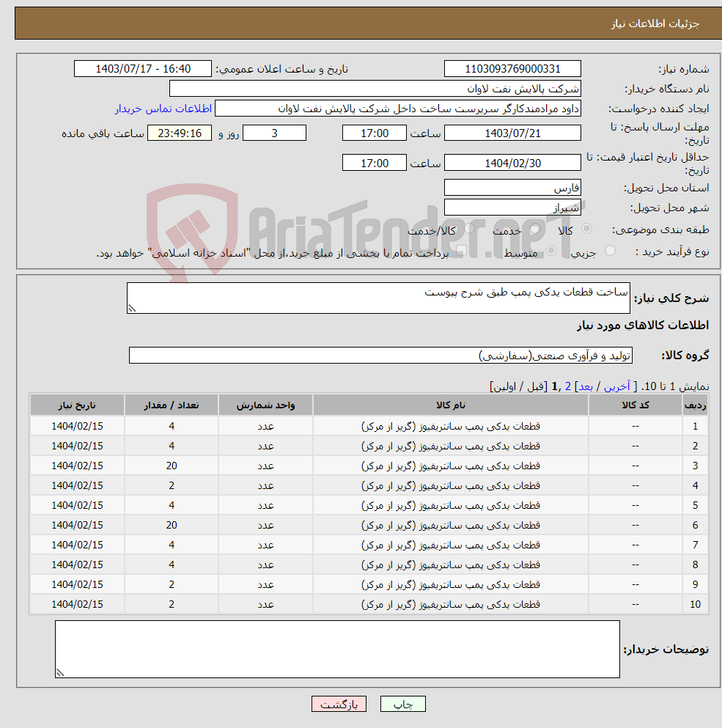Click the need number field 1103093769000331

(512, 69)
